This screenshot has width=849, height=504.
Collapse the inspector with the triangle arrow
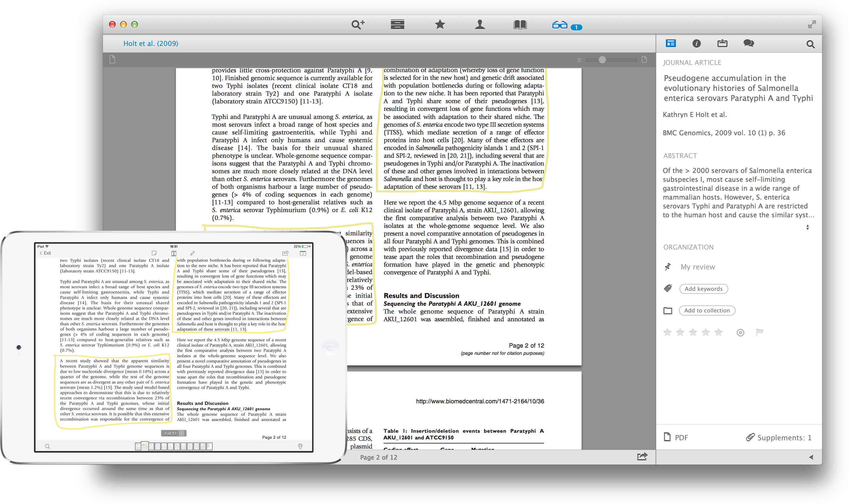point(811,457)
